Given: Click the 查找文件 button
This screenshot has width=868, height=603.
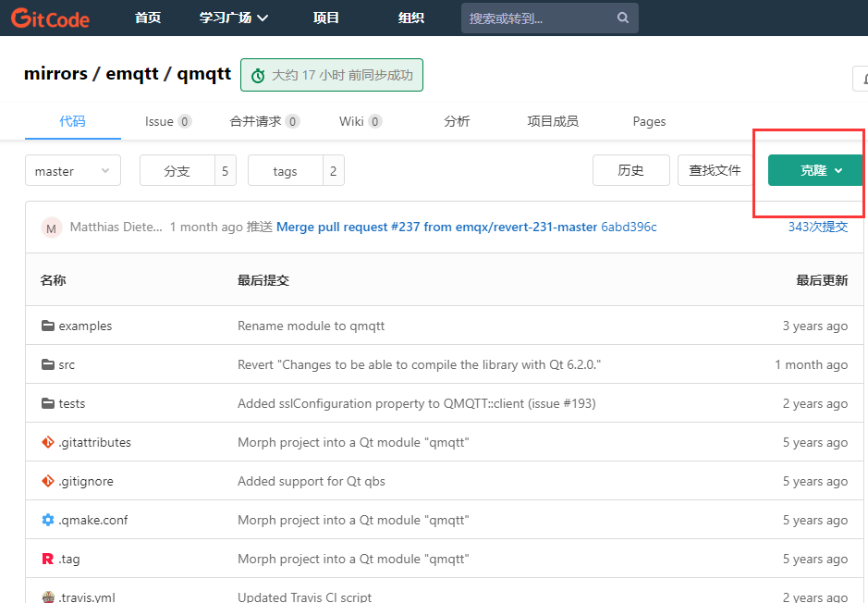Looking at the screenshot, I should pos(715,170).
